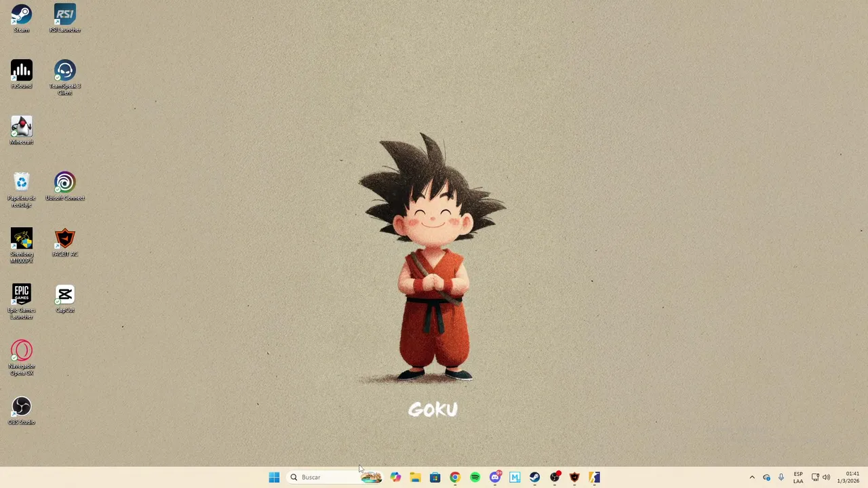868x488 pixels.
Task: Select the Ubisoft Connect shortcut
Action: point(65,186)
